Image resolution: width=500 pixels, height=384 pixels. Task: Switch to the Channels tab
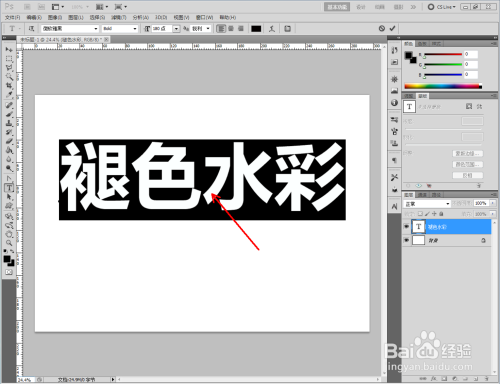[422, 195]
